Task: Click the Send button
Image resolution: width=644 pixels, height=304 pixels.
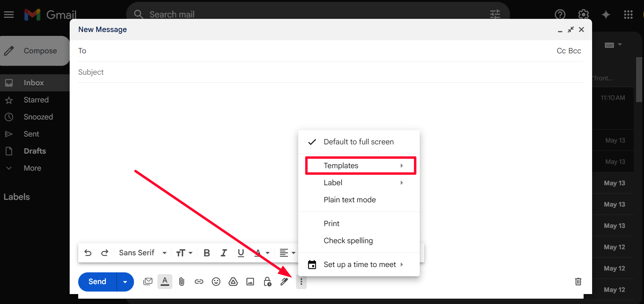Action: (x=97, y=282)
